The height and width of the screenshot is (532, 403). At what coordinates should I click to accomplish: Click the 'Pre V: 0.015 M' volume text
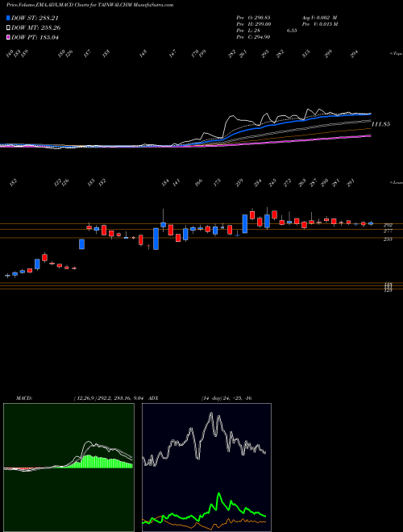[319, 24]
